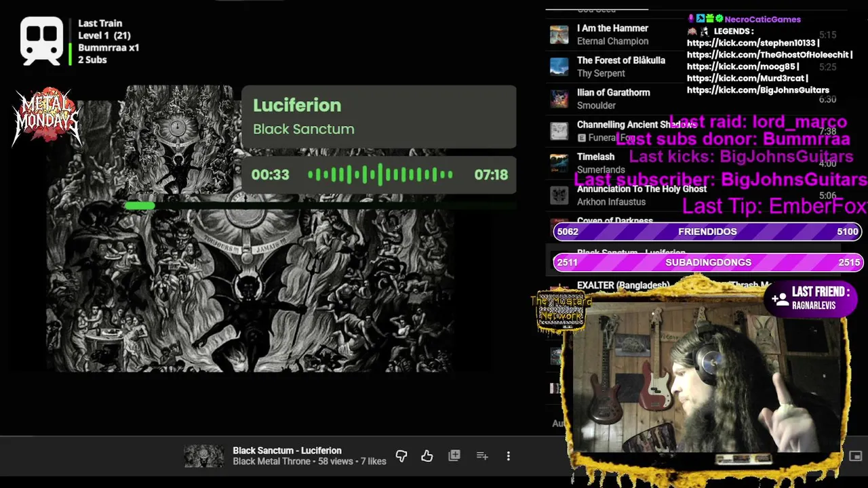Click the Mustard Network logo

[x=560, y=310]
